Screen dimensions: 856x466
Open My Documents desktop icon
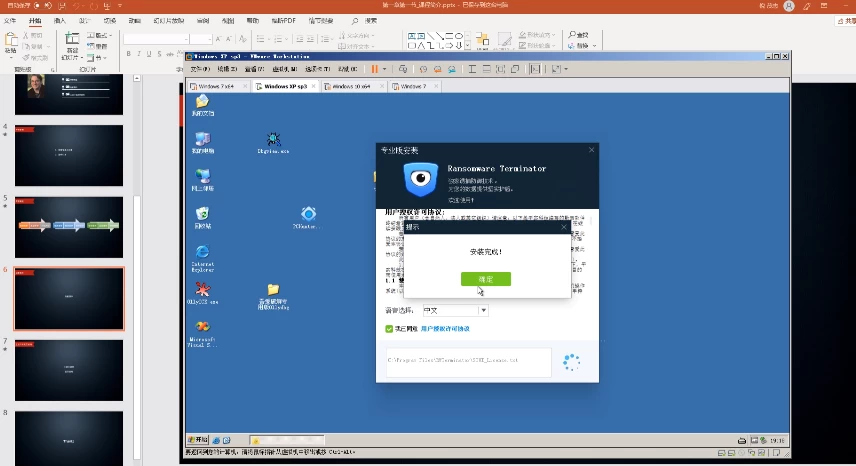(203, 103)
